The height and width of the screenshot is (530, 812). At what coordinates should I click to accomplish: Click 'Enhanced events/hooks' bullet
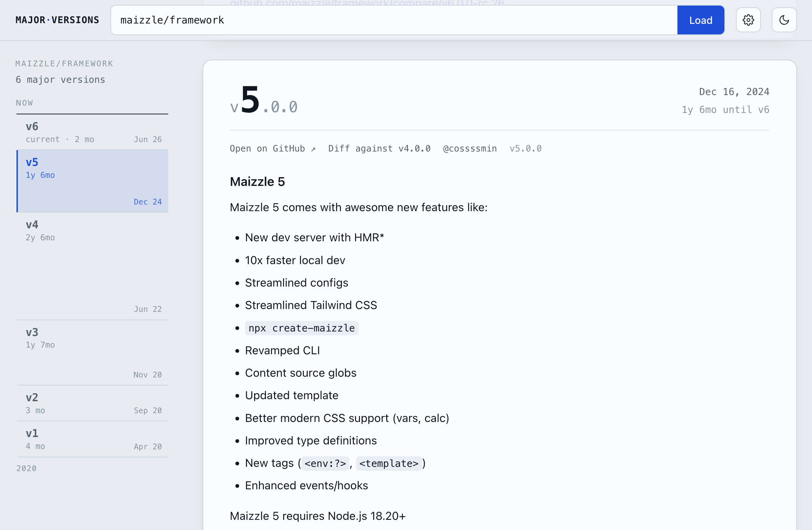pyautogui.click(x=306, y=485)
